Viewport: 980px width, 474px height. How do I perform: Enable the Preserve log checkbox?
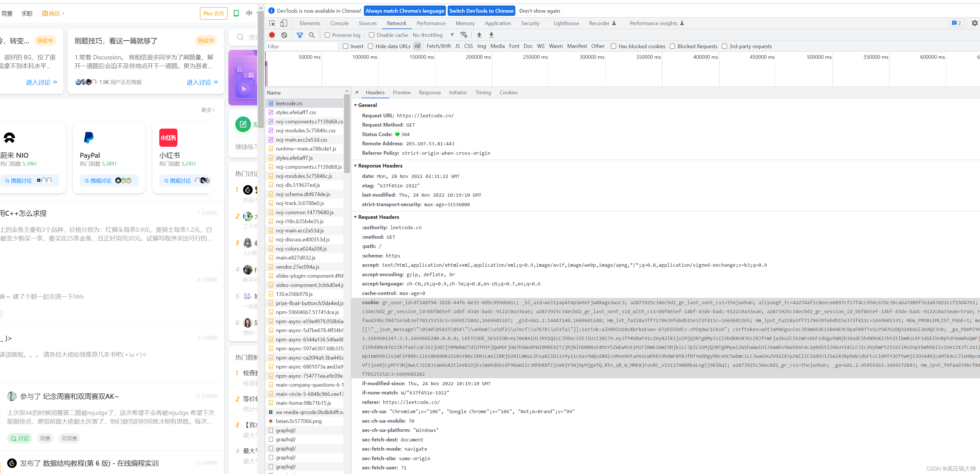(327, 35)
